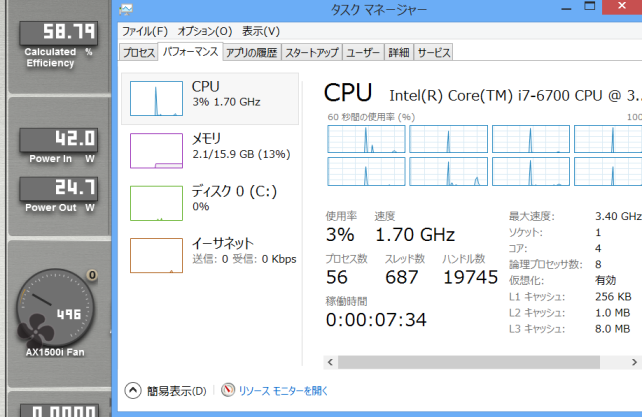642x417 pixels.
Task: Open the サービス tab
Action: [433, 52]
